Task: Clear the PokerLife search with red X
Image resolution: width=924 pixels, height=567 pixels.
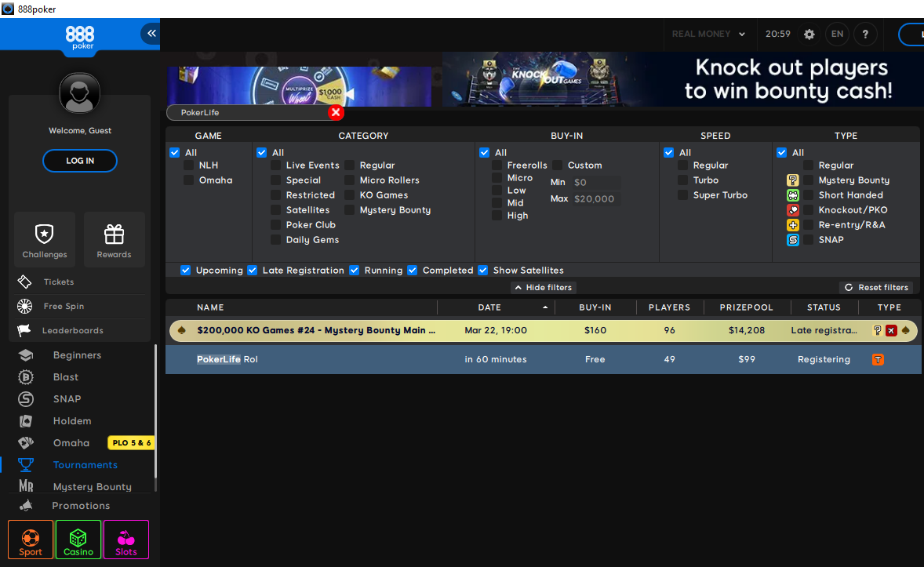Action: pos(336,113)
